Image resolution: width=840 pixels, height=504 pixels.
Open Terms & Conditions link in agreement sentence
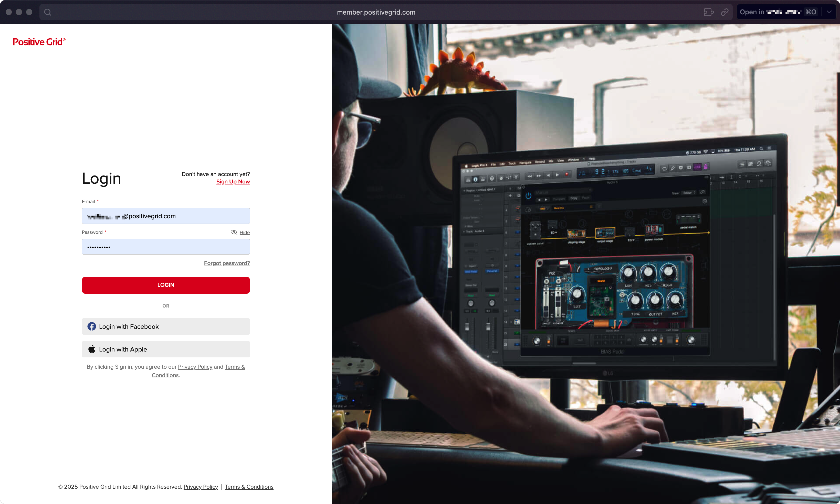click(x=235, y=367)
